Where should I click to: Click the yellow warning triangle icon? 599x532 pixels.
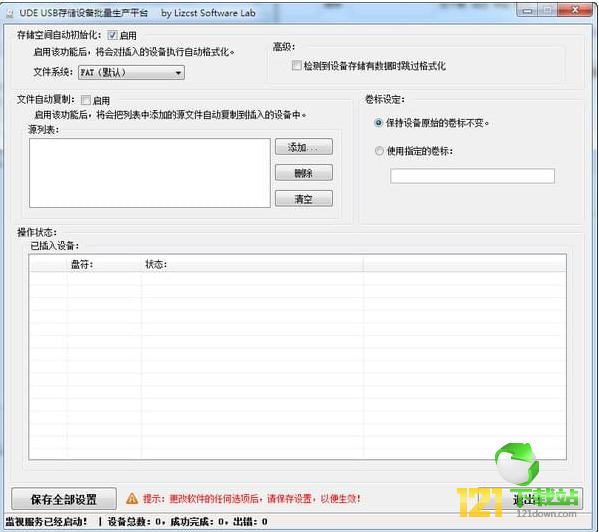(x=132, y=498)
